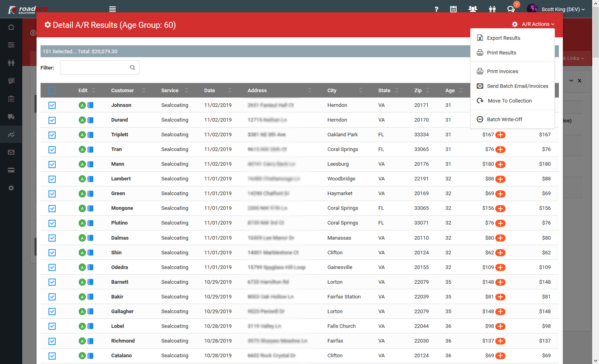Uncheck the Mongone row checkbox
Image resolution: width=599 pixels, height=364 pixels.
(52, 208)
